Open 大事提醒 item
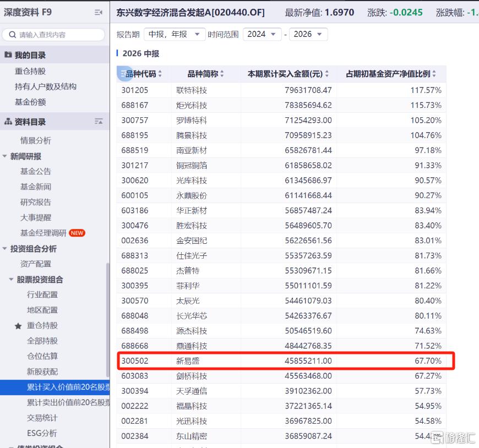The image size is (479, 448). point(35,217)
